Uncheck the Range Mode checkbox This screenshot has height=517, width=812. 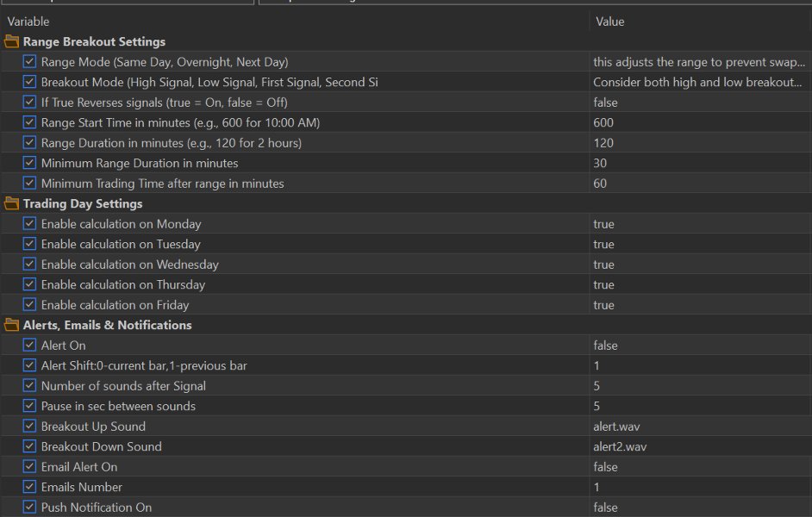tap(30, 62)
